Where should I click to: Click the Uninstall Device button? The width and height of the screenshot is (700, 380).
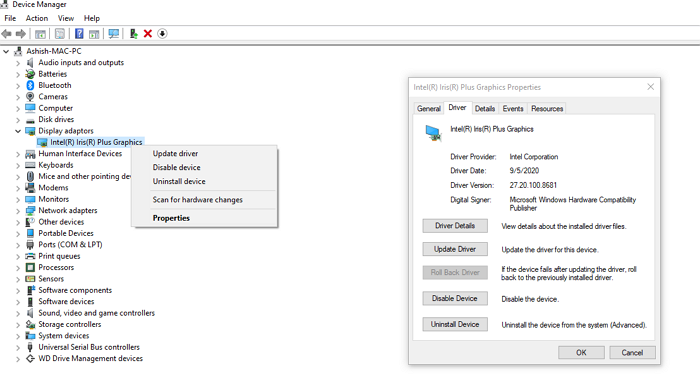click(x=455, y=325)
